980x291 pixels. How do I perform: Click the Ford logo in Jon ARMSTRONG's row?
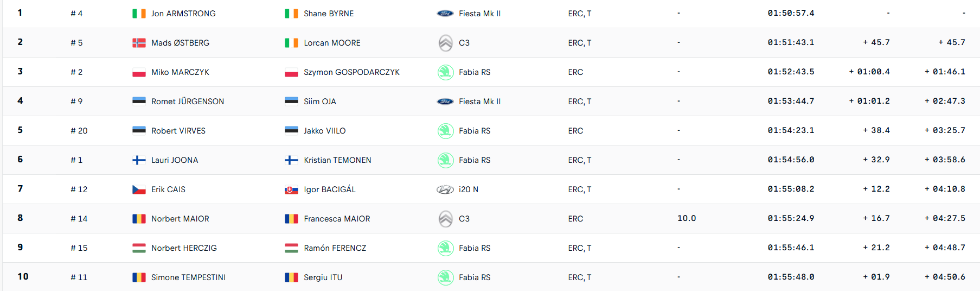point(445,14)
